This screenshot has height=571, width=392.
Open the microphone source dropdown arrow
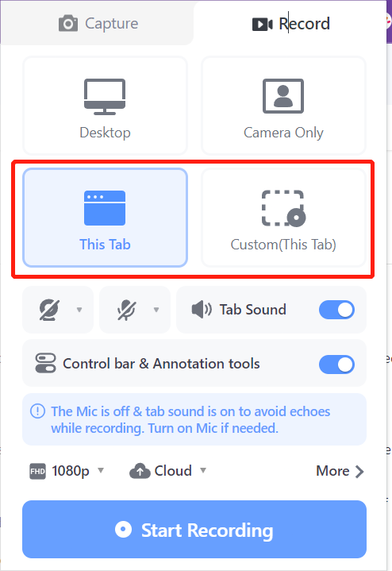156,310
